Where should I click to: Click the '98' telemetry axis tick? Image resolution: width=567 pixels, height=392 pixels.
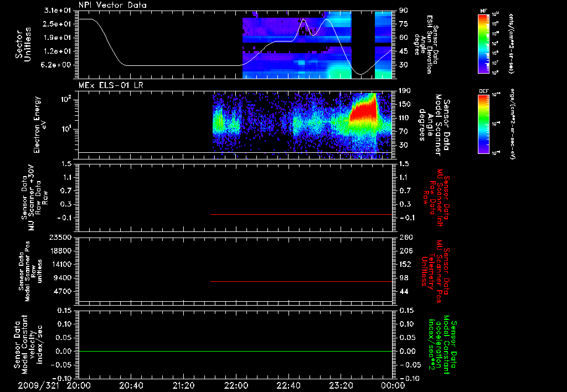pos(404,278)
